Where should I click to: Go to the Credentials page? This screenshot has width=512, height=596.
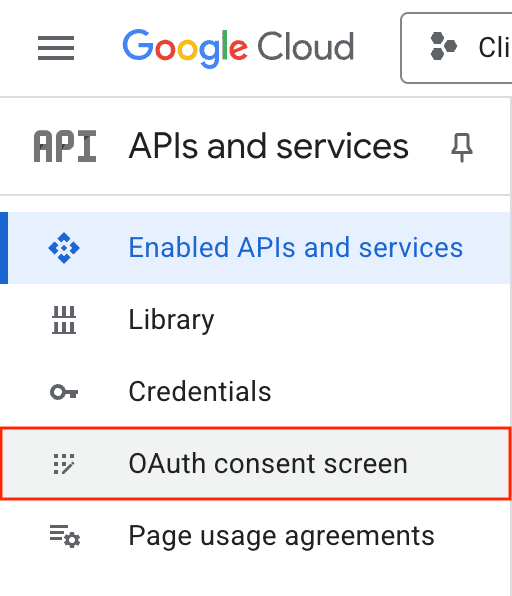255,392
